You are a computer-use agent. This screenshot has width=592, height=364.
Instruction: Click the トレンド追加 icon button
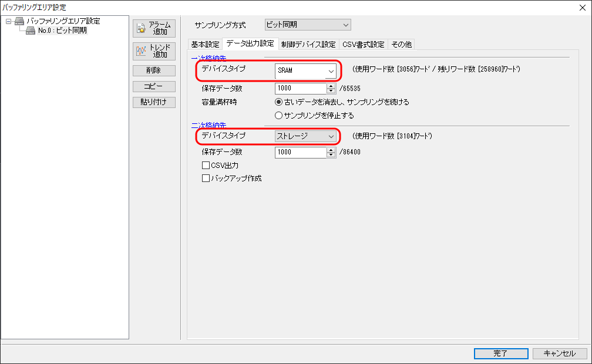point(154,51)
